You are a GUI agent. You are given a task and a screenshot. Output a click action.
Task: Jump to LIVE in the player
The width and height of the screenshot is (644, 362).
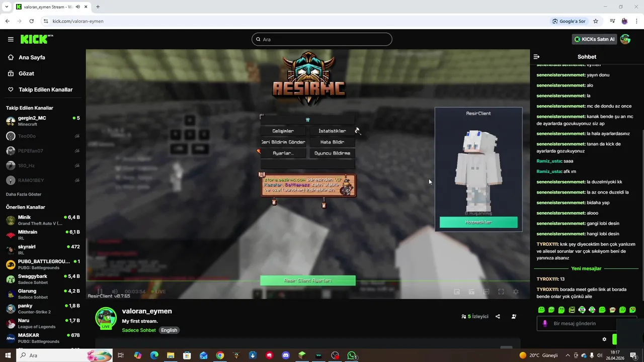(x=158, y=292)
